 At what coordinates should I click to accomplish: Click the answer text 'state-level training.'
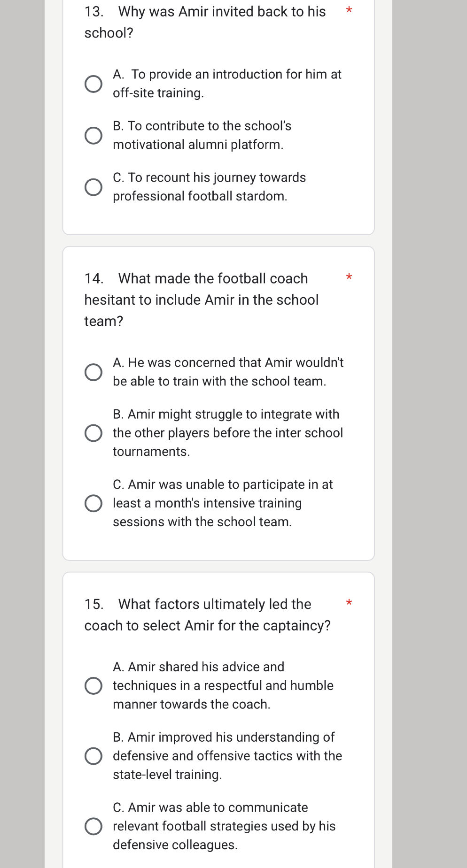167,775
